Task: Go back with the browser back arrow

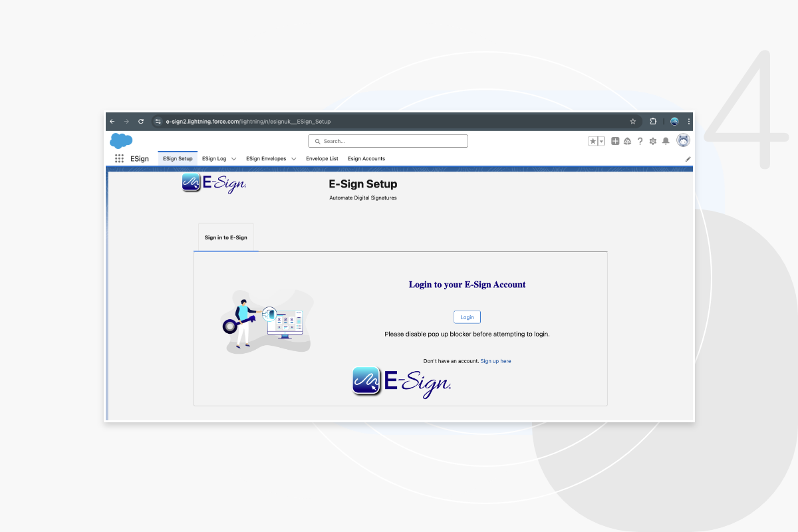Action: (x=112, y=122)
